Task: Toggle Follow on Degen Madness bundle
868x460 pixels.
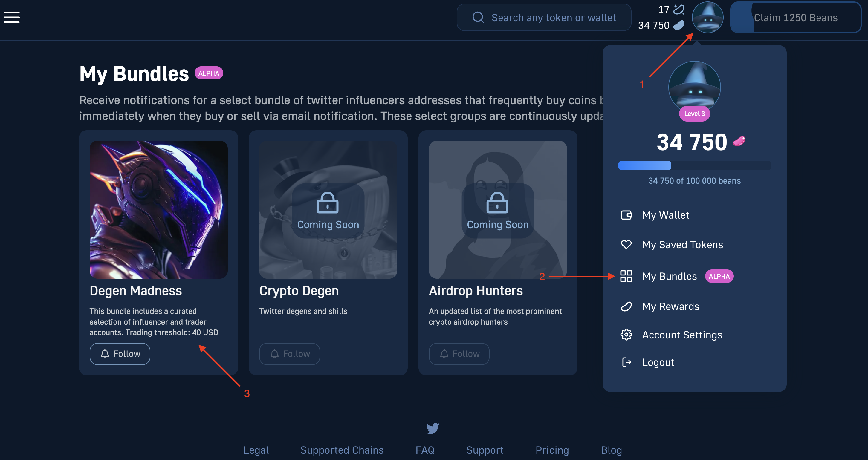Action: [119, 353]
